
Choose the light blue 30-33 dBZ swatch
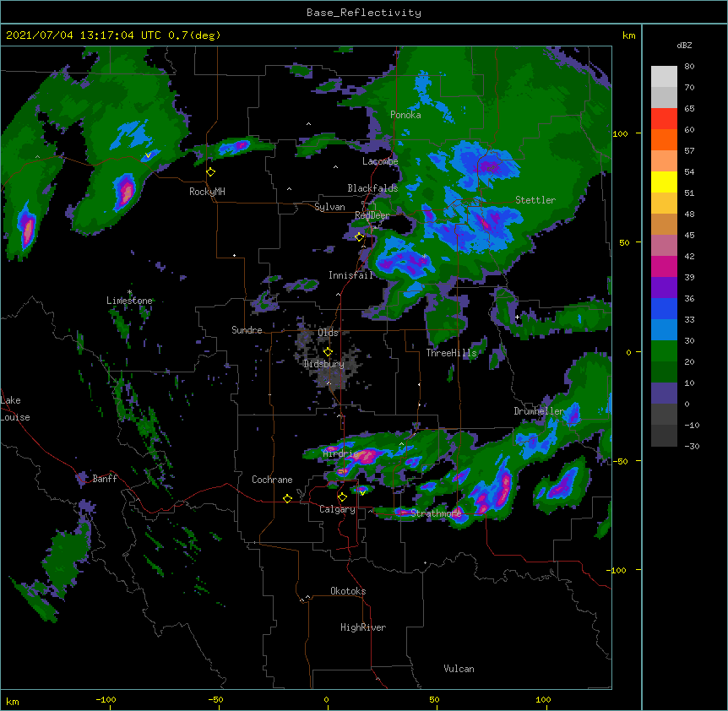click(664, 330)
